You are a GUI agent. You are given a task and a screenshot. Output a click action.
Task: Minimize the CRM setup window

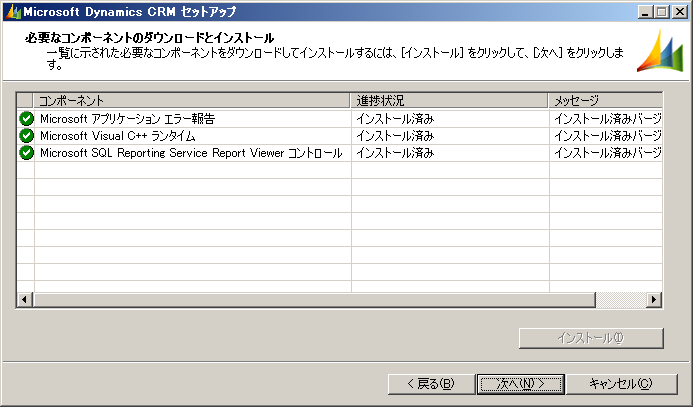[x=646, y=12]
